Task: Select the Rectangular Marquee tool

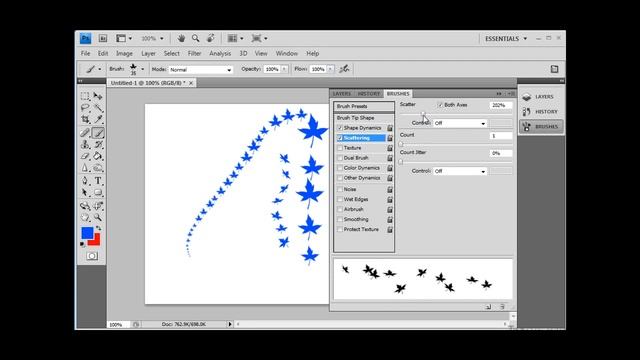Action: point(85,96)
